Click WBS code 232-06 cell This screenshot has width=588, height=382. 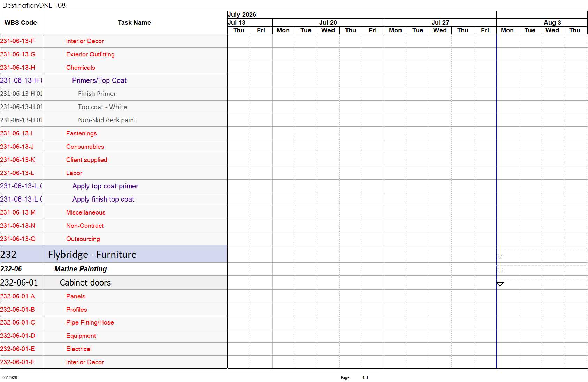point(21,269)
